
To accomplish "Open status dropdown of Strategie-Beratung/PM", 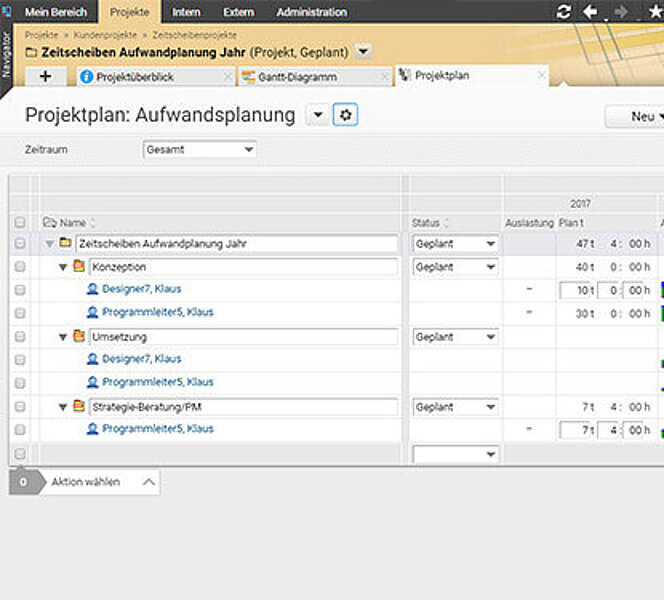I will point(455,407).
